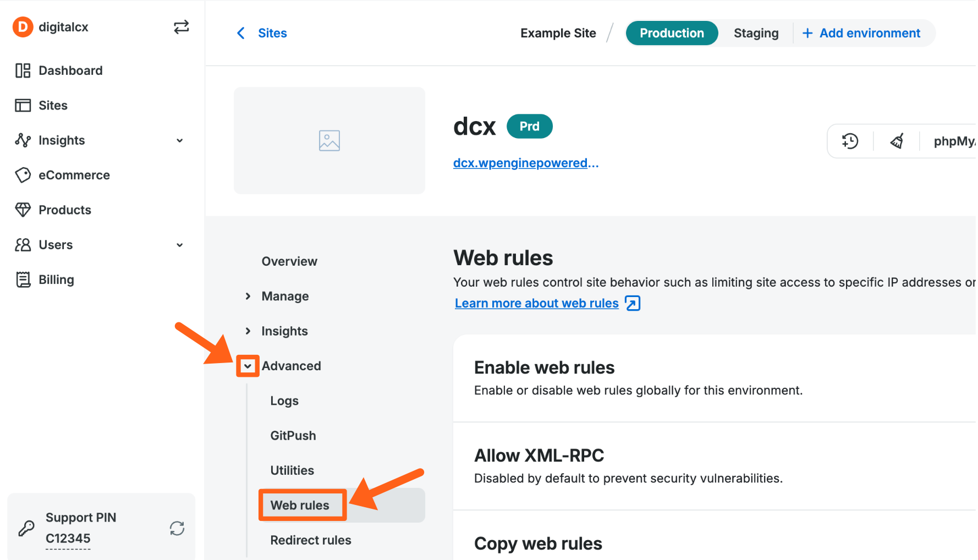Click the clear cache broom icon
The width and height of the screenshot is (978, 560).
pyautogui.click(x=897, y=141)
